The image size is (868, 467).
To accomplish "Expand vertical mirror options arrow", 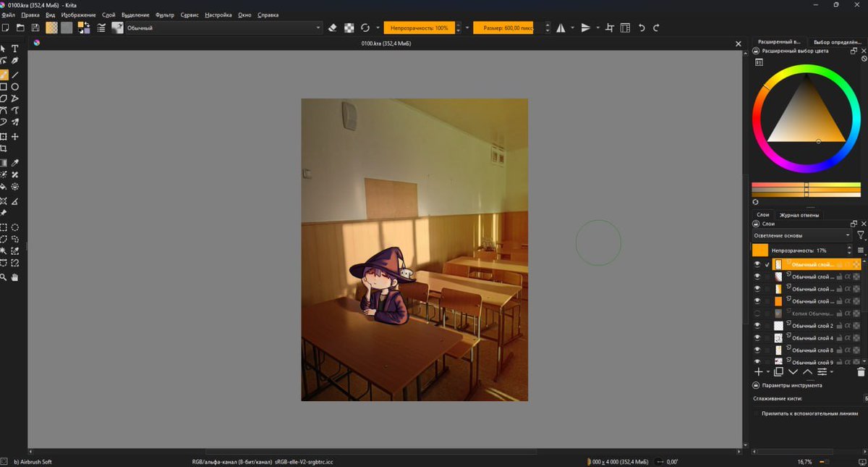I will [597, 28].
